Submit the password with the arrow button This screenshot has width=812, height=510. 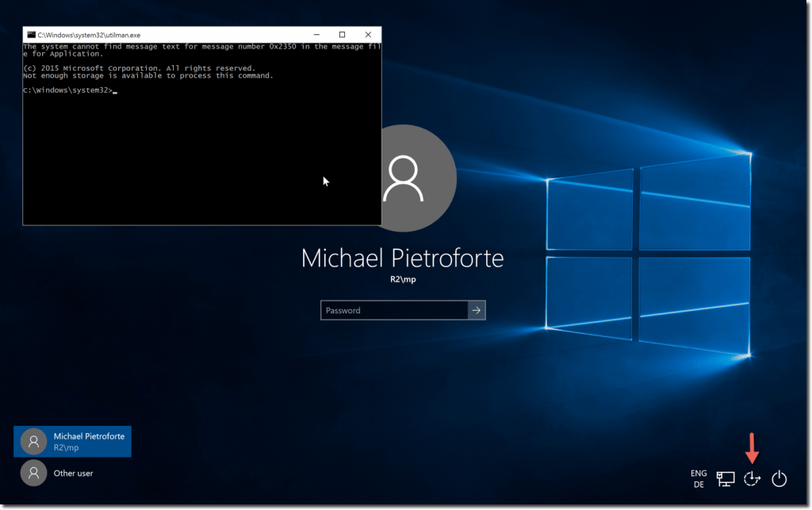pyautogui.click(x=476, y=310)
